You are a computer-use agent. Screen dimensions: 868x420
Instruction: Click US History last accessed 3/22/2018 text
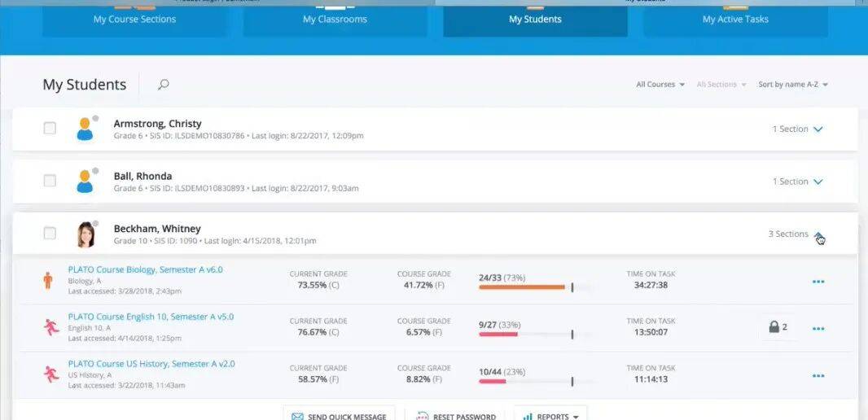coord(126,385)
